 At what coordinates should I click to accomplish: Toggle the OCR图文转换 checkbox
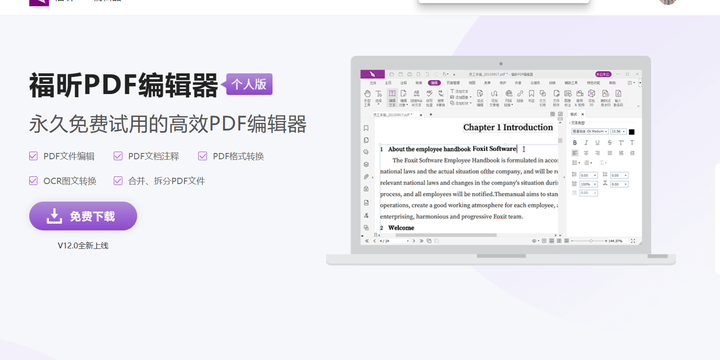[x=33, y=180]
